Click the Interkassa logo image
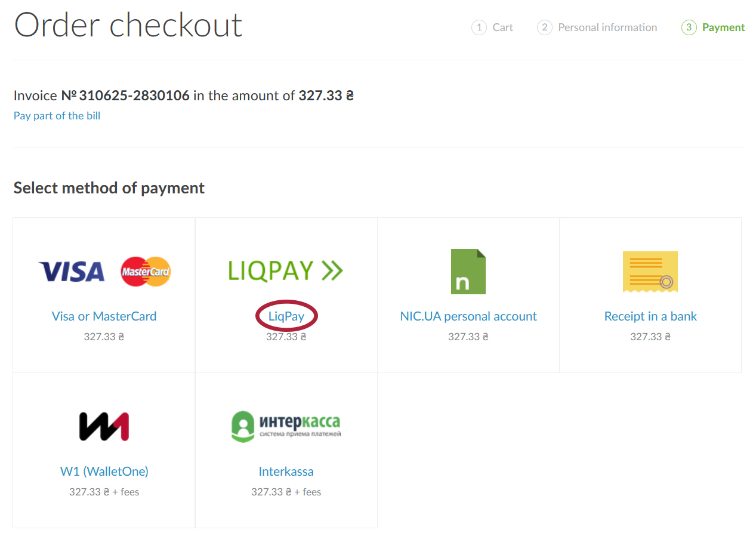This screenshot has height=539, width=756. [286, 426]
